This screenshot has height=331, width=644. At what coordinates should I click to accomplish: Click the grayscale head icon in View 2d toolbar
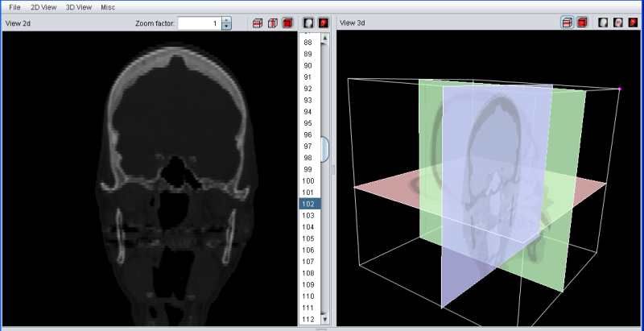coord(308,23)
